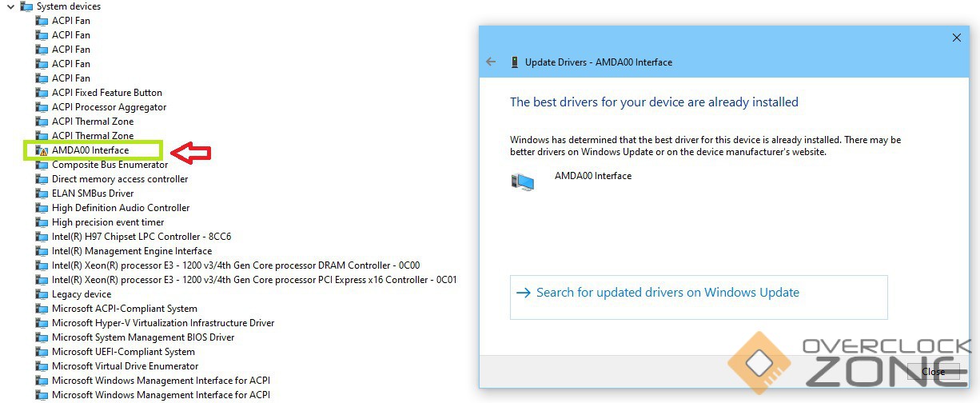Search for updated drivers on Windows Update
The image size is (980, 403).
tap(699, 297)
